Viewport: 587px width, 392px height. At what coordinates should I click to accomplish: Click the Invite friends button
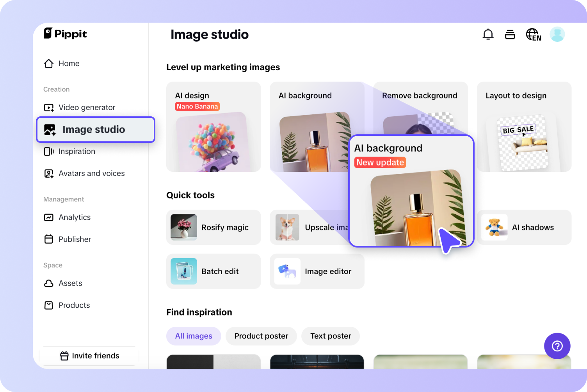click(x=89, y=356)
